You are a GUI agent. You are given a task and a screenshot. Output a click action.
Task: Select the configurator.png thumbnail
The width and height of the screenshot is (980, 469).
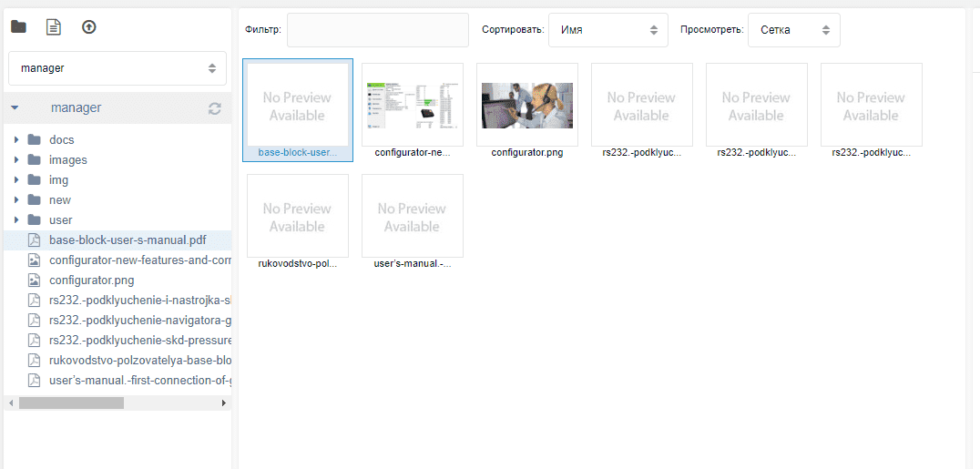tap(526, 105)
